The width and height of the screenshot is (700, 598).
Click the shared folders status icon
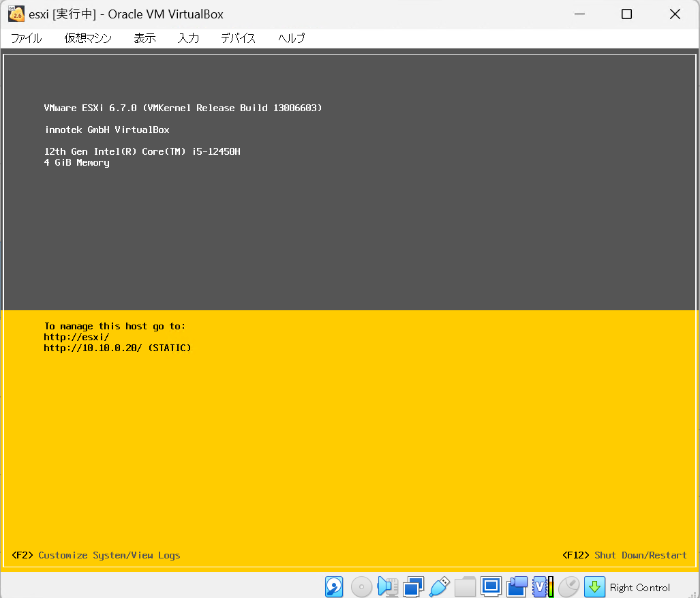point(465,587)
